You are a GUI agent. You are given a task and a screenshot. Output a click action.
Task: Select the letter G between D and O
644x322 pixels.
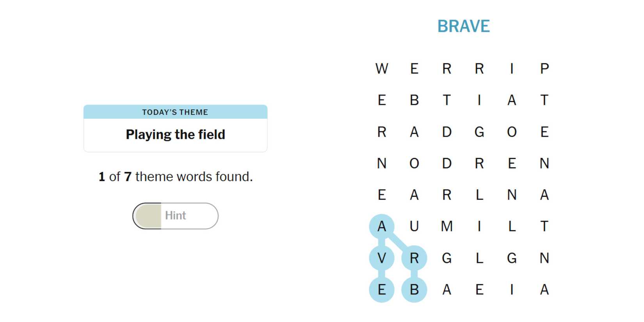click(479, 132)
